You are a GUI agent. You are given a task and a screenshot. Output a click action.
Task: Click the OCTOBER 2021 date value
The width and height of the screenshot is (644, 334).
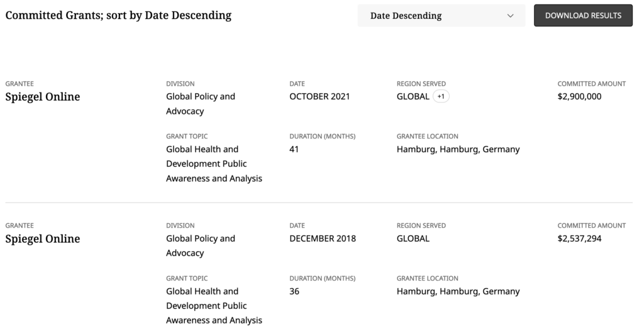[x=319, y=97]
